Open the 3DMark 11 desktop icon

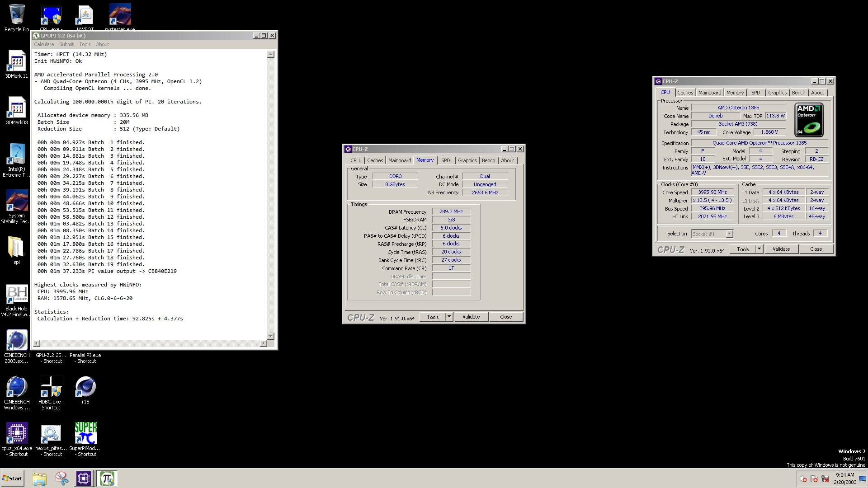pos(17,64)
